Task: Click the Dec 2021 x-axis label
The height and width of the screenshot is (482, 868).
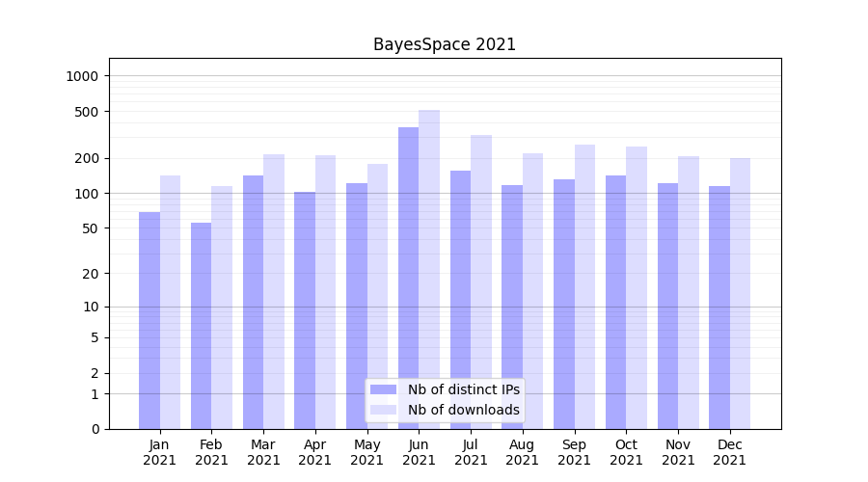Action: click(730, 452)
